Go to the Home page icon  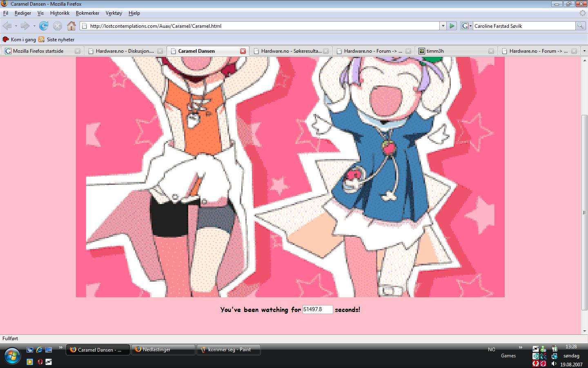71,26
